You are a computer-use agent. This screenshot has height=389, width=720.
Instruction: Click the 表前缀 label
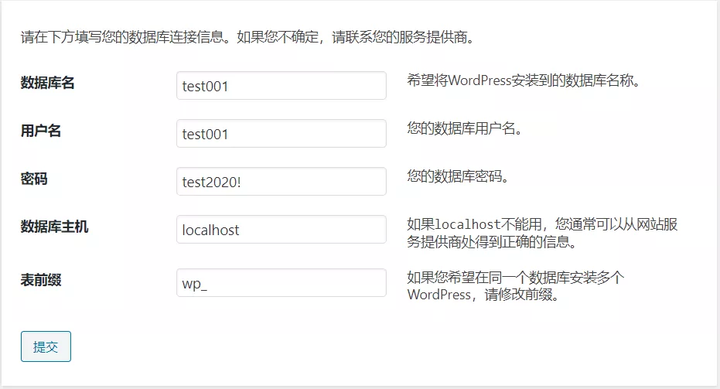[40, 280]
